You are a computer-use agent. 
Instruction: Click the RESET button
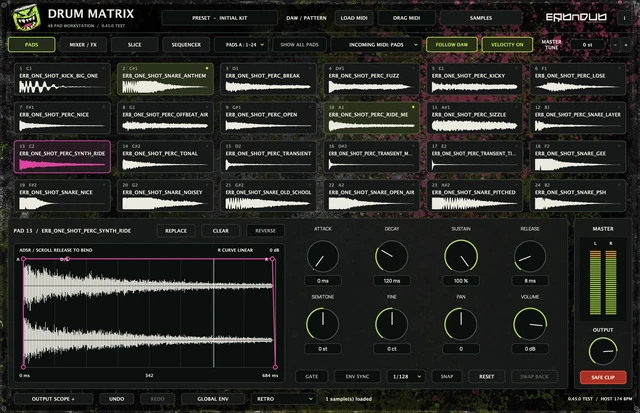(x=487, y=376)
